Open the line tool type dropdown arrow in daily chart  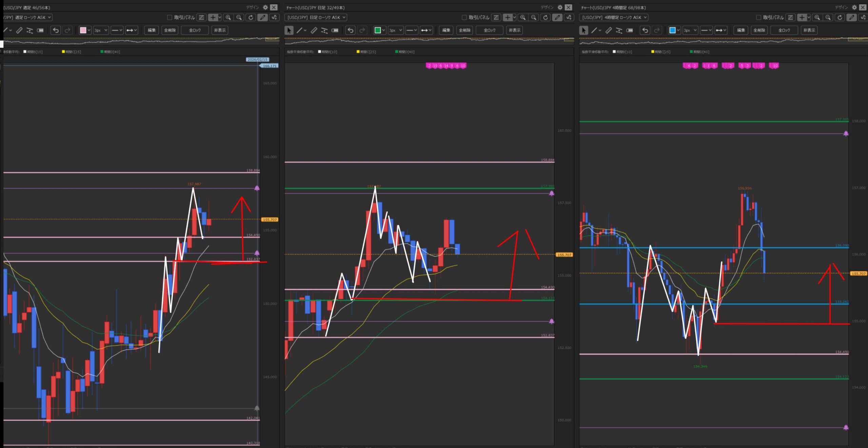[305, 30]
